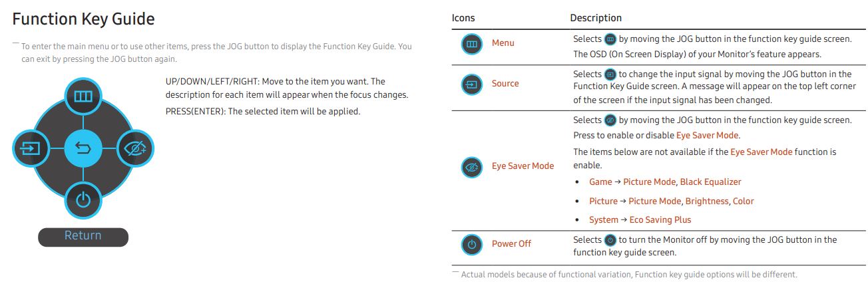The height and width of the screenshot is (282, 868).
Task: Click the Black Equalizer link
Action: coord(710,182)
